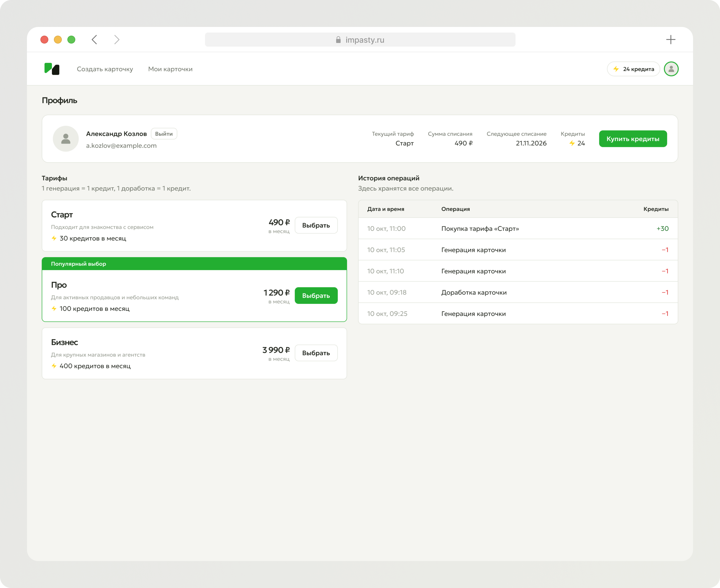
Task: Click the Выйти button
Action: [164, 134]
